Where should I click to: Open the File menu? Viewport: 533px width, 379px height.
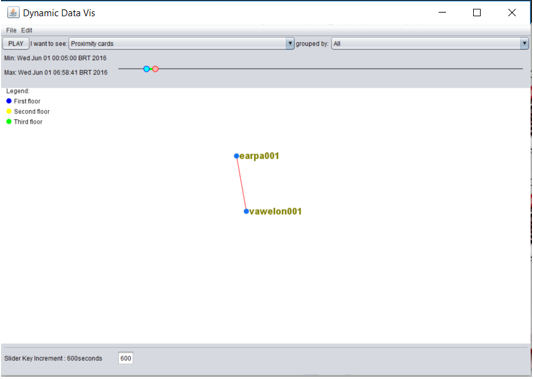click(11, 30)
